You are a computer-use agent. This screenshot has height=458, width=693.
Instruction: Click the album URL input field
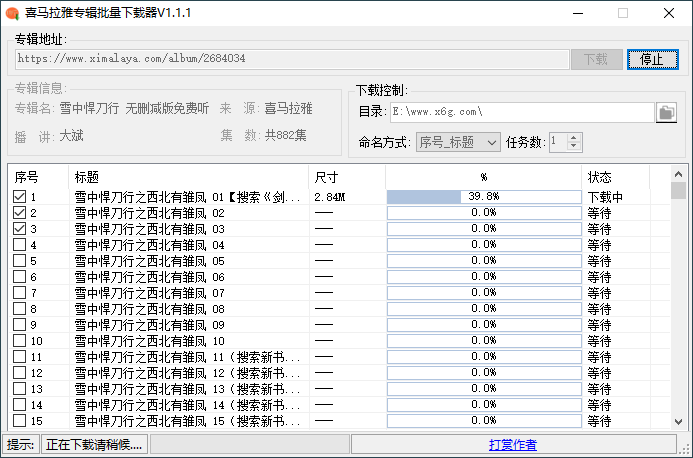(291, 59)
